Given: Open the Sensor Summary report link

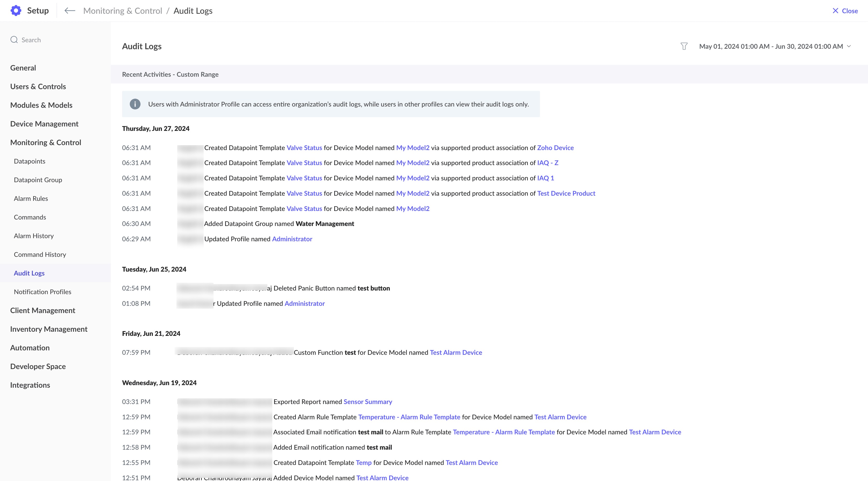Looking at the screenshot, I should tap(368, 402).
